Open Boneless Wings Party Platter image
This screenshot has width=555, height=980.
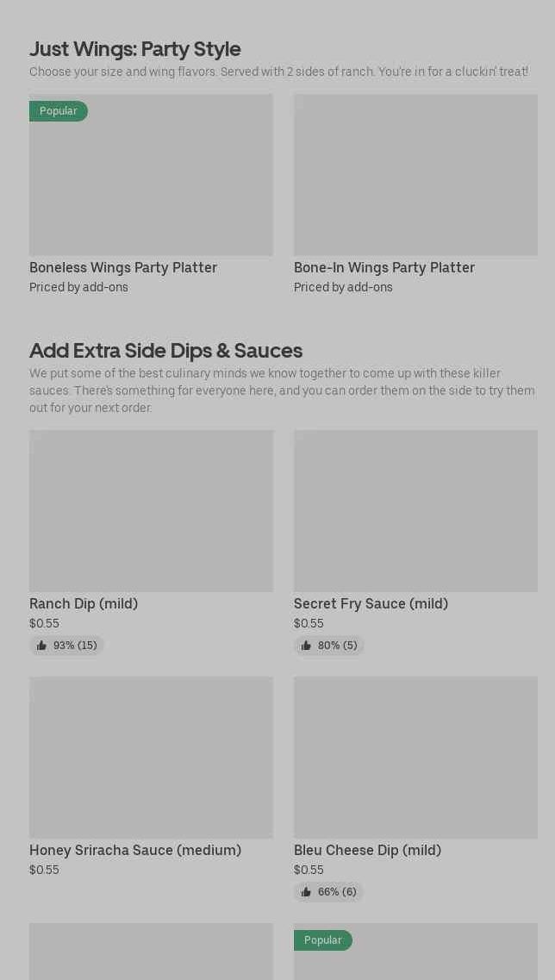coord(152,175)
